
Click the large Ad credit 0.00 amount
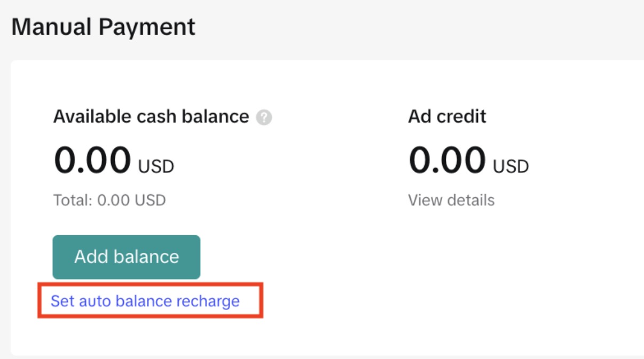pyautogui.click(x=447, y=160)
